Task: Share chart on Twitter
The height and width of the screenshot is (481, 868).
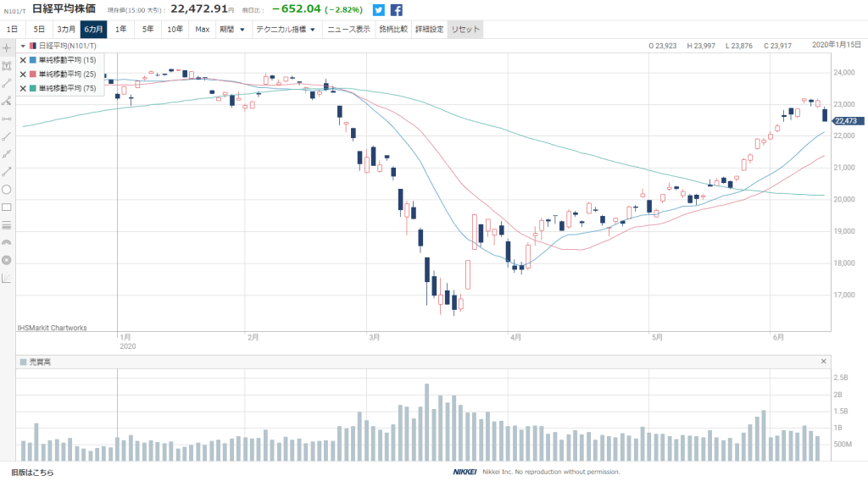Action: (379, 10)
